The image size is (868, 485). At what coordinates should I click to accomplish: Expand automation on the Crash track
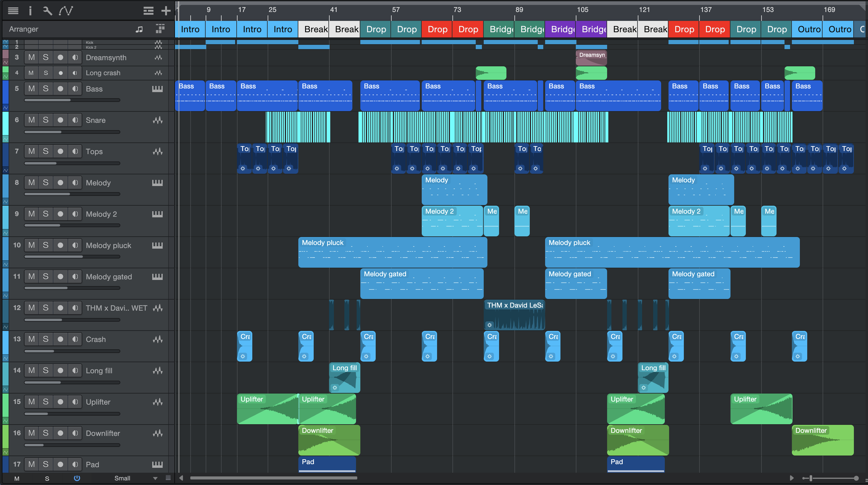click(6, 358)
